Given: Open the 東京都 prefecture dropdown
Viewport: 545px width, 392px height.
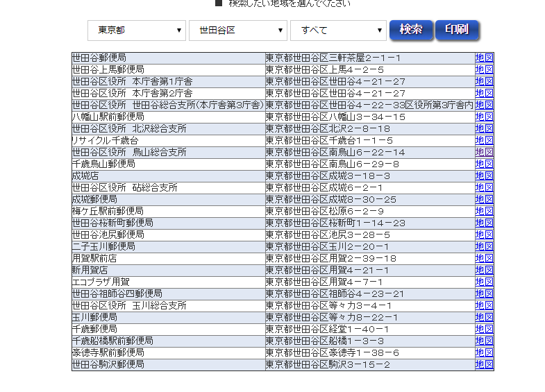Looking at the screenshot, I should pyautogui.click(x=137, y=31).
